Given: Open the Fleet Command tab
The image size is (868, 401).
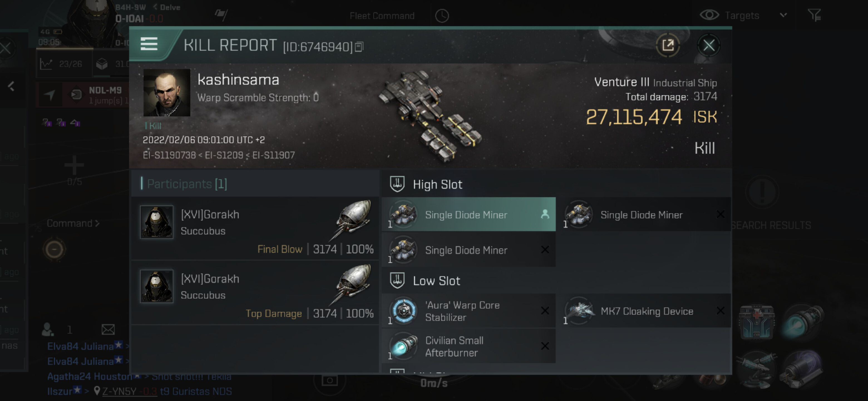Looking at the screenshot, I should pos(382,16).
